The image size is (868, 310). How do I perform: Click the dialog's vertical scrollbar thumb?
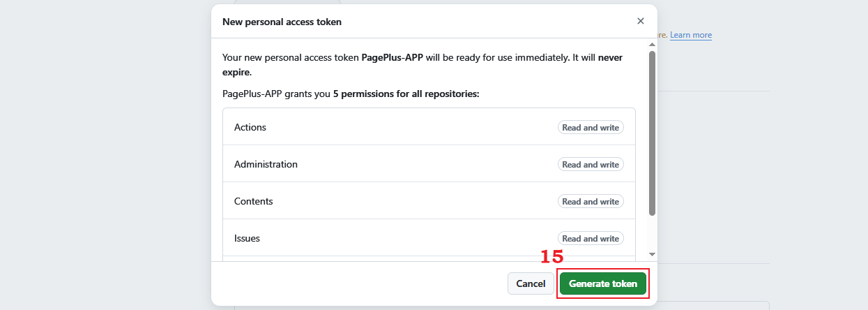(x=652, y=133)
